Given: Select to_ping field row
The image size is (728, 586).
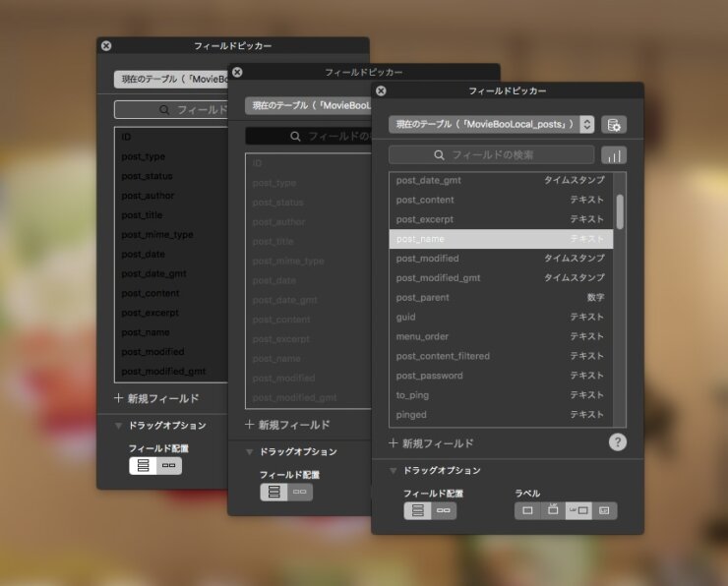Looking at the screenshot, I should pyautogui.click(x=501, y=395).
